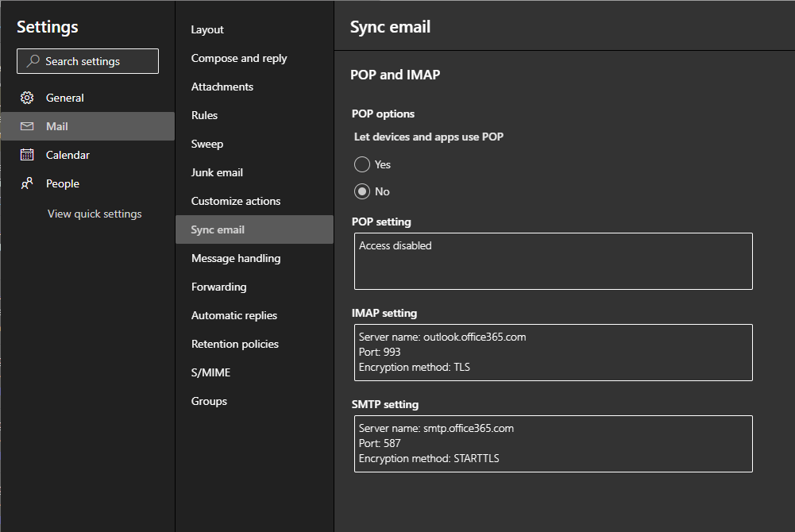
Task: Open Sweep settings
Action: pyautogui.click(x=206, y=144)
